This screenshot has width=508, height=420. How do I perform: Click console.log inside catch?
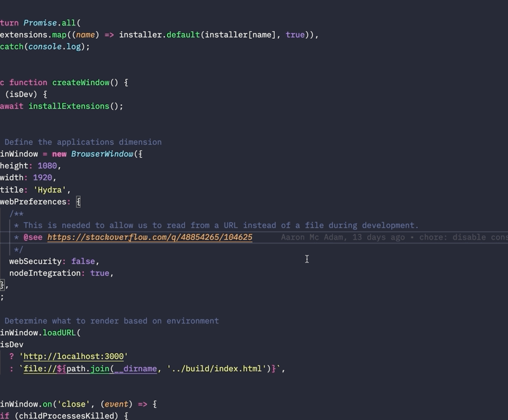[x=55, y=46]
